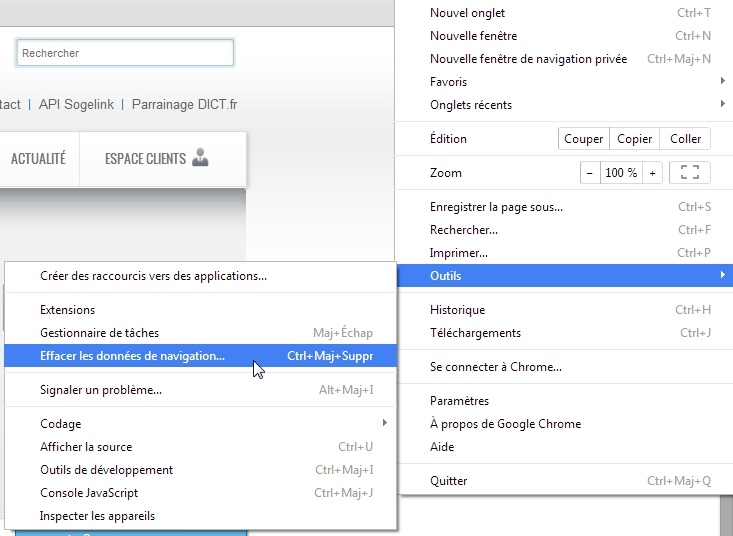The image size is (733, 536).
Task: Select Créer des raccourcis vers des applications...
Action: (201, 276)
